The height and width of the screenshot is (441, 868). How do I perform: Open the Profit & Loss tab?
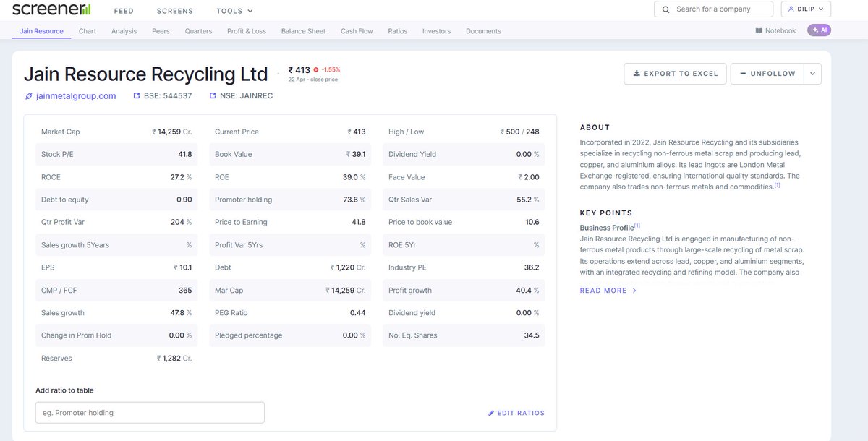[247, 31]
